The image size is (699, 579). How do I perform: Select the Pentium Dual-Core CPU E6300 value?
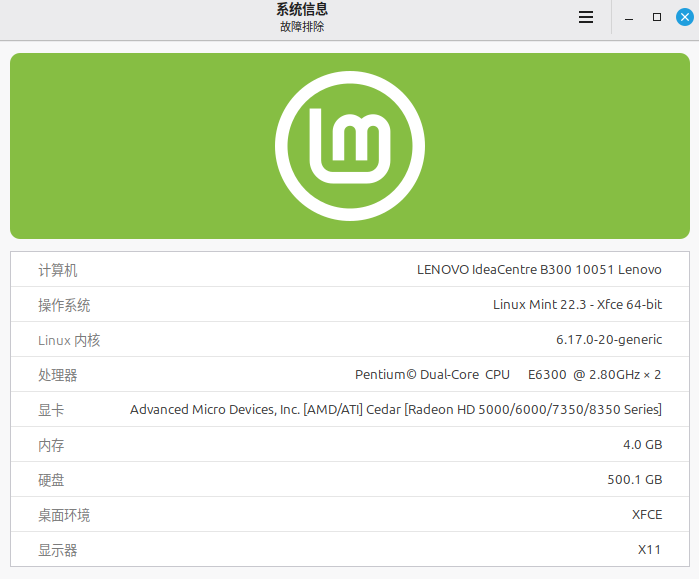pyautogui.click(x=508, y=374)
